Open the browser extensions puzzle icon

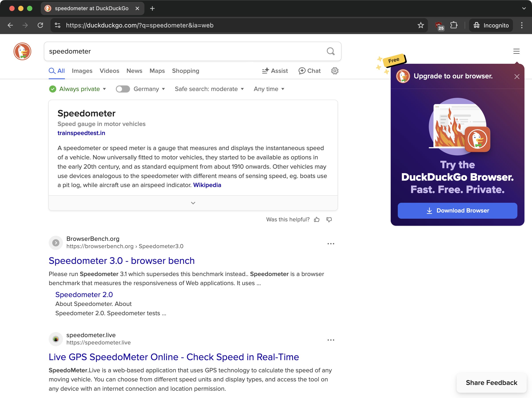coord(454,25)
